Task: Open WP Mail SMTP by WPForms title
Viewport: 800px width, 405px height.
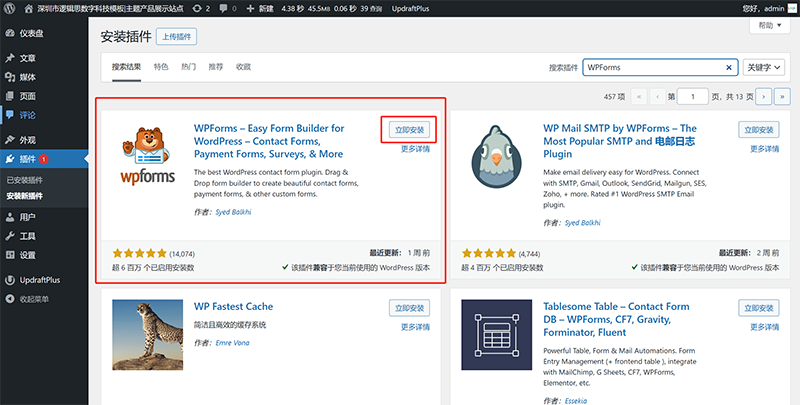Action: 620,141
